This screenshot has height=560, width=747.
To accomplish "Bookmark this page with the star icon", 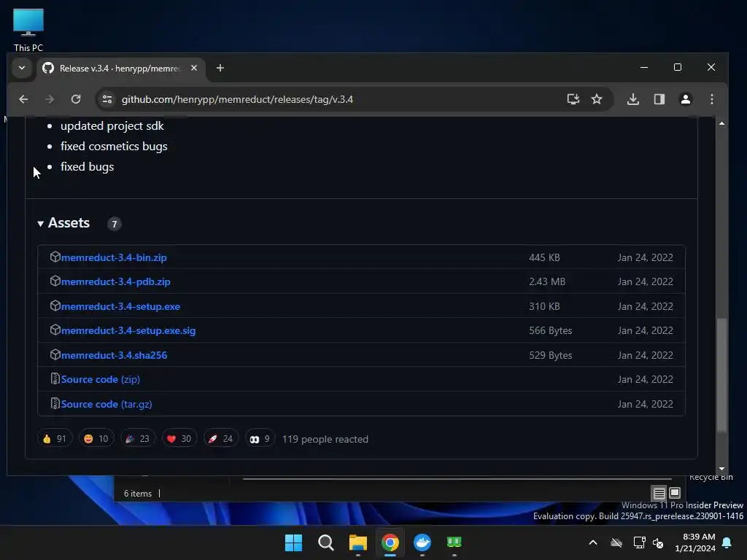I will (597, 99).
